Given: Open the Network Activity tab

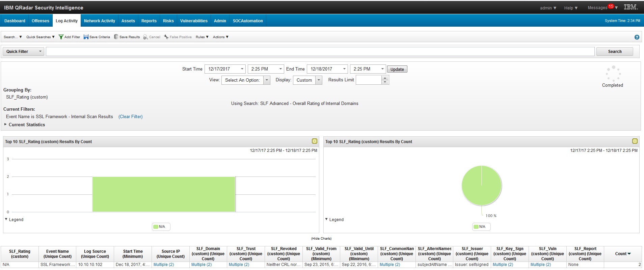Looking at the screenshot, I should coord(99,21).
